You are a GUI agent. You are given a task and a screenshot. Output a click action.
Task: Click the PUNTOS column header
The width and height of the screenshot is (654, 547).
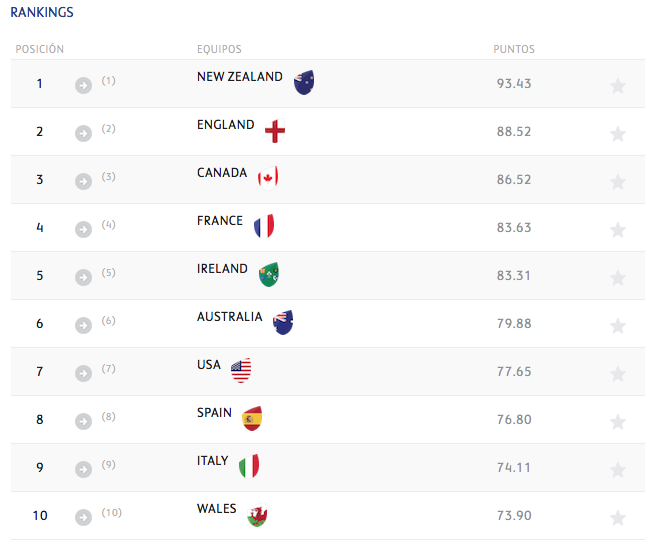click(x=514, y=49)
